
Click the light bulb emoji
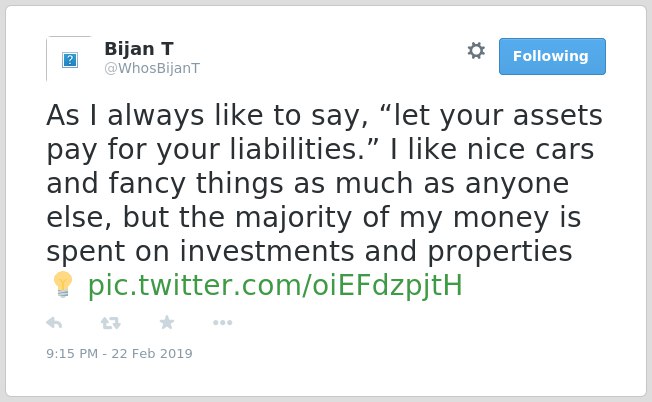(62, 284)
